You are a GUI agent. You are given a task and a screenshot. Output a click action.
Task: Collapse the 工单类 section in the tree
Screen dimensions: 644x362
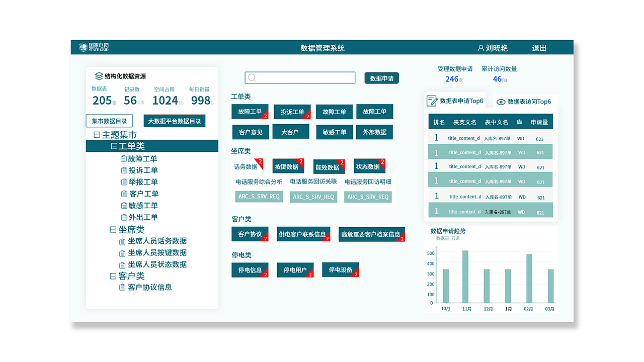[x=114, y=146]
